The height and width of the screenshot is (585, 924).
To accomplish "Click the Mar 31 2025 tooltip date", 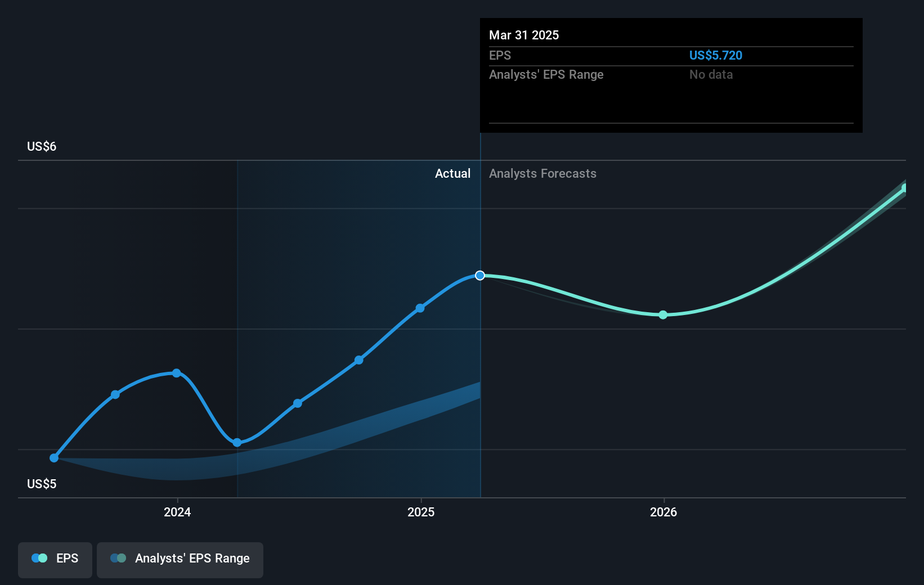I will click(x=524, y=35).
